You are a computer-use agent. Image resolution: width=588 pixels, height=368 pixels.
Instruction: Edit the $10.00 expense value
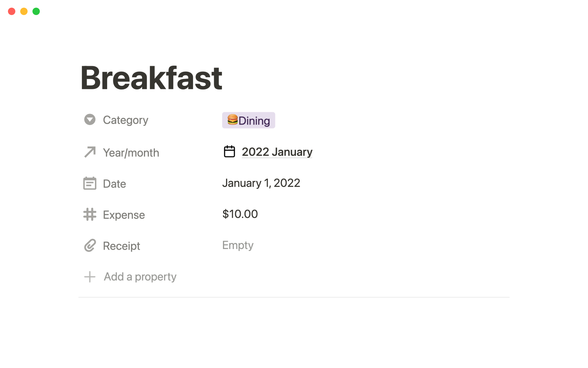240,214
